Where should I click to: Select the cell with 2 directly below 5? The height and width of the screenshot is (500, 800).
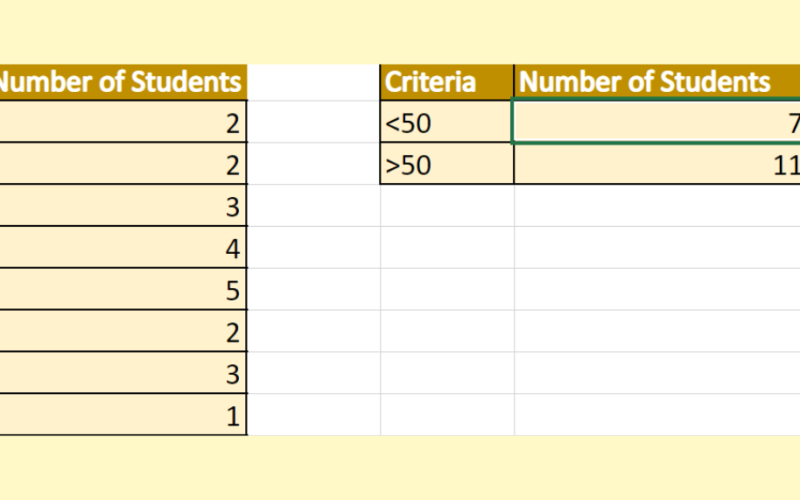point(122,331)
